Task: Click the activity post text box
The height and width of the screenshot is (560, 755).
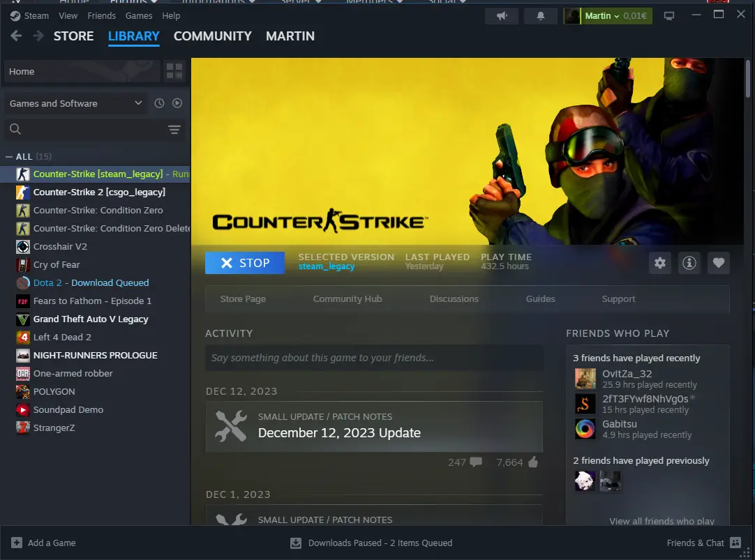Action: pos(374,358)
